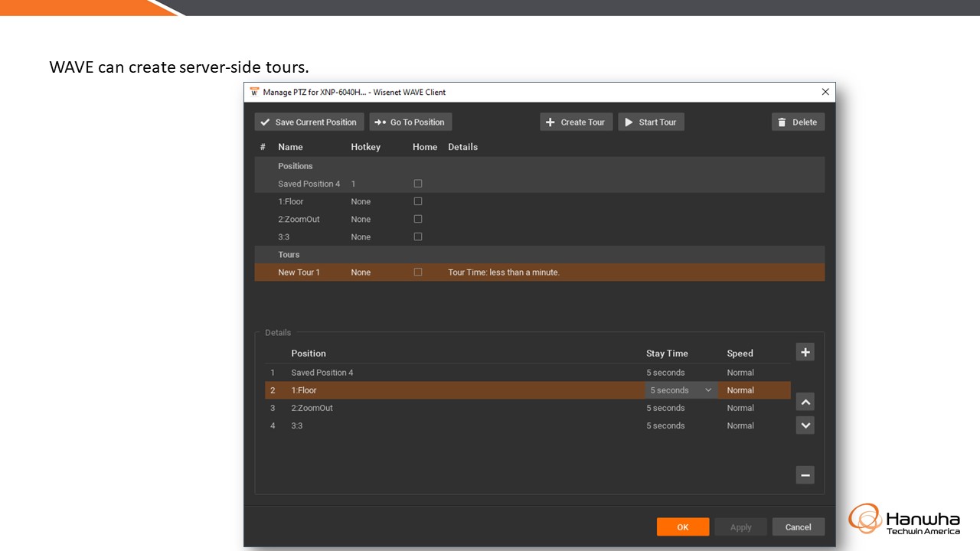Toggle Home checkbox for 3:3 position
Image resolution: width=980 pixels, height=551 pixels.
pyautogui.click(x=418, y=236)
